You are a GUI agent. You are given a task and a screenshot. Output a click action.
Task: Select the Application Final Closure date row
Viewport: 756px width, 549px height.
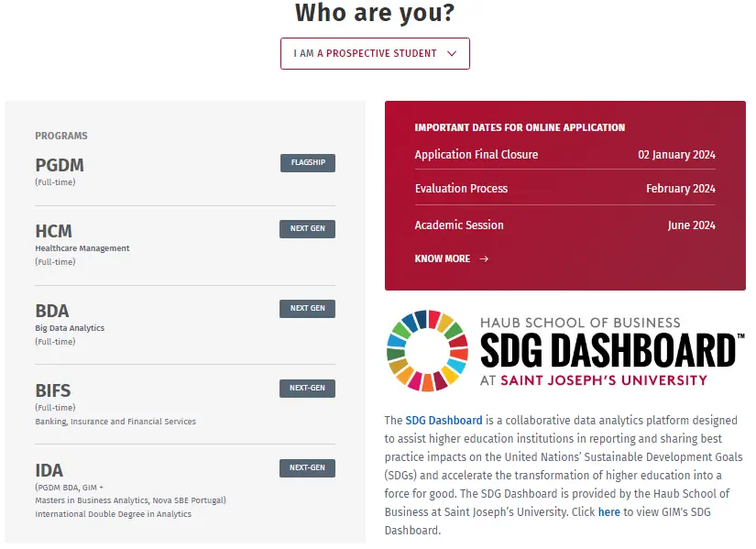click(x=564, y=155)
